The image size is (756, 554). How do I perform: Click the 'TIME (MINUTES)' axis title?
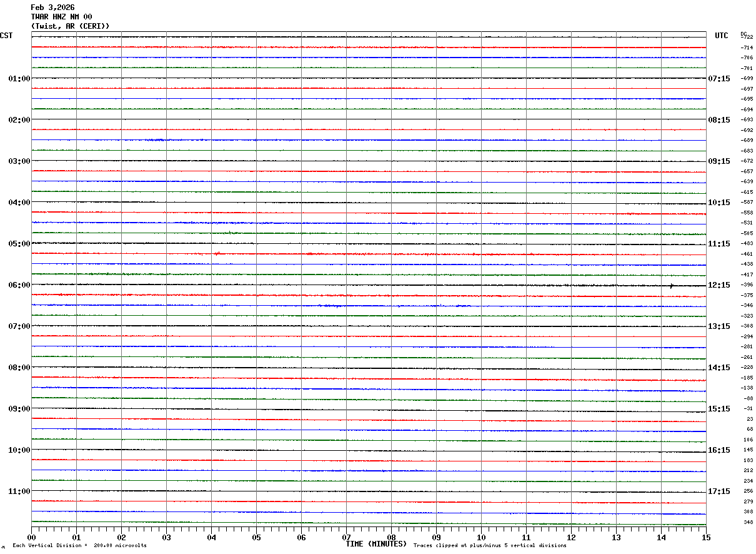pos(376,544)
